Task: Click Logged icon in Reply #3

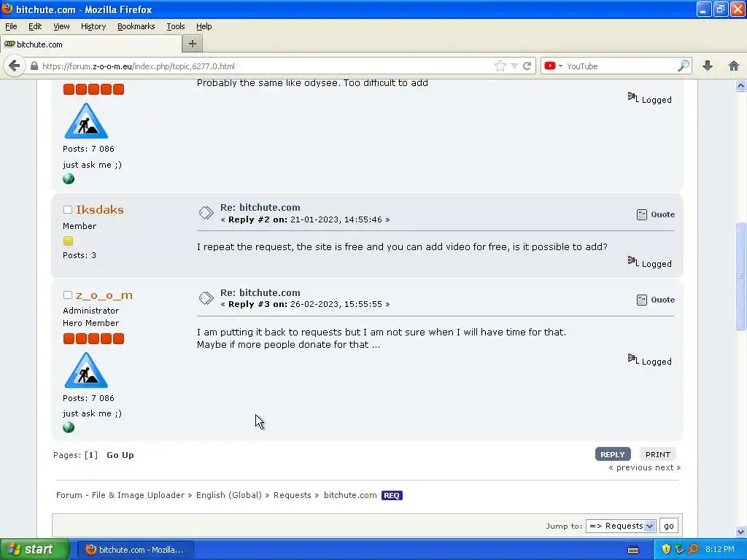Action: tap(632, 358)
